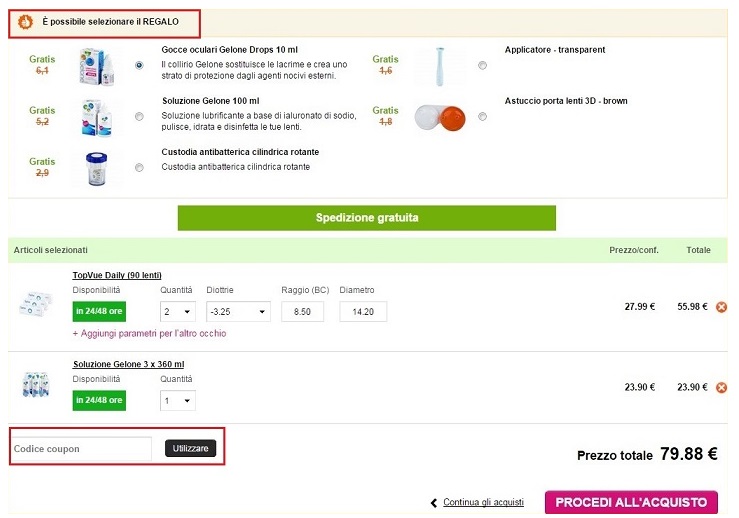Image resolution: width=739 pixels, height=518 pixels.
Task: Remove Soluzione Gelone 3 x 360 ml item
Action: (x=721, y=387)
